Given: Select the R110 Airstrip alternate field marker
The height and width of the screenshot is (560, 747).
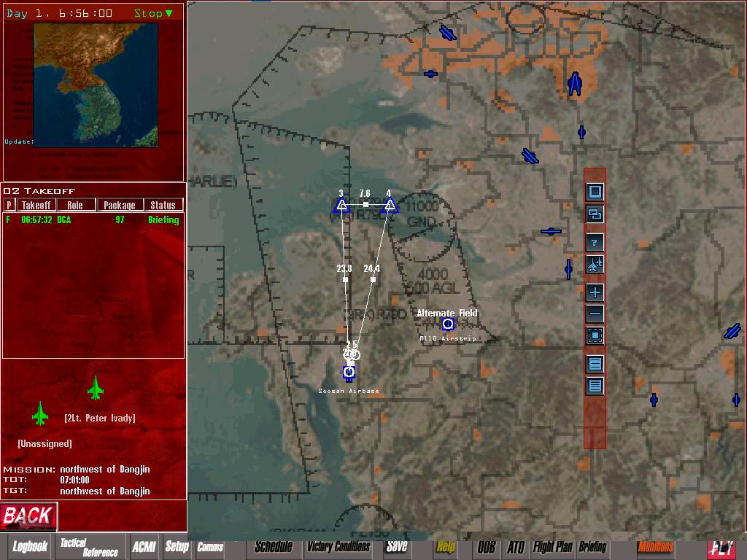Looking at the screenshot, I should coord(448,324).
